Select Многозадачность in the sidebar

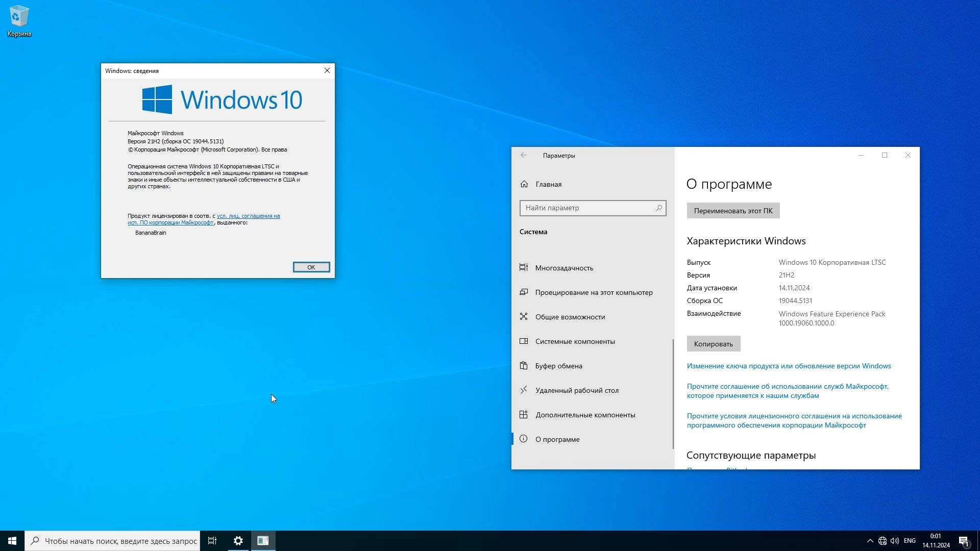coord(593,268)
